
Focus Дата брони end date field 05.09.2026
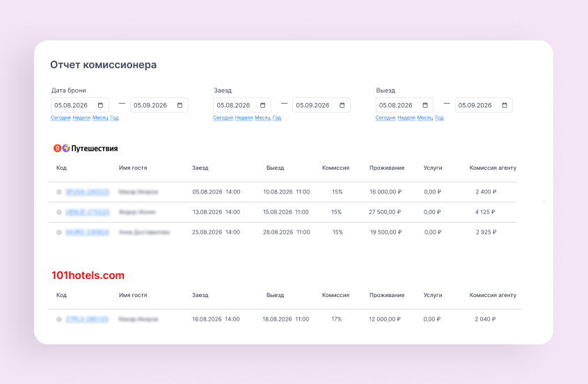(x=159, y=105)
